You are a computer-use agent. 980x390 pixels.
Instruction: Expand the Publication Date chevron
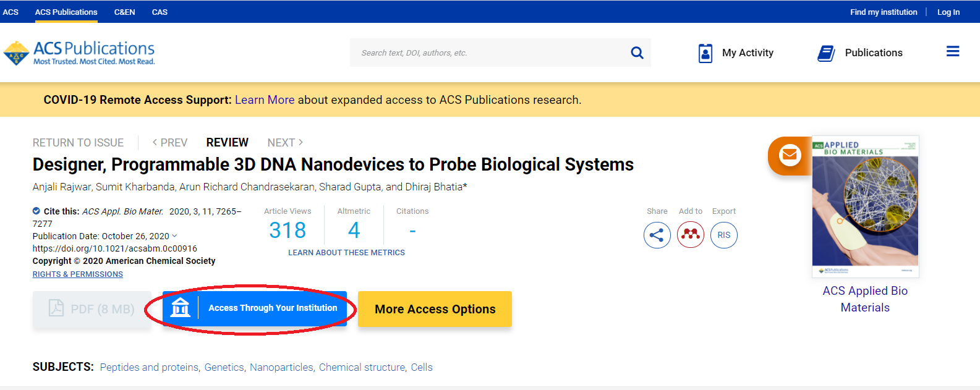pyautogui.click(x=174, y=235)
